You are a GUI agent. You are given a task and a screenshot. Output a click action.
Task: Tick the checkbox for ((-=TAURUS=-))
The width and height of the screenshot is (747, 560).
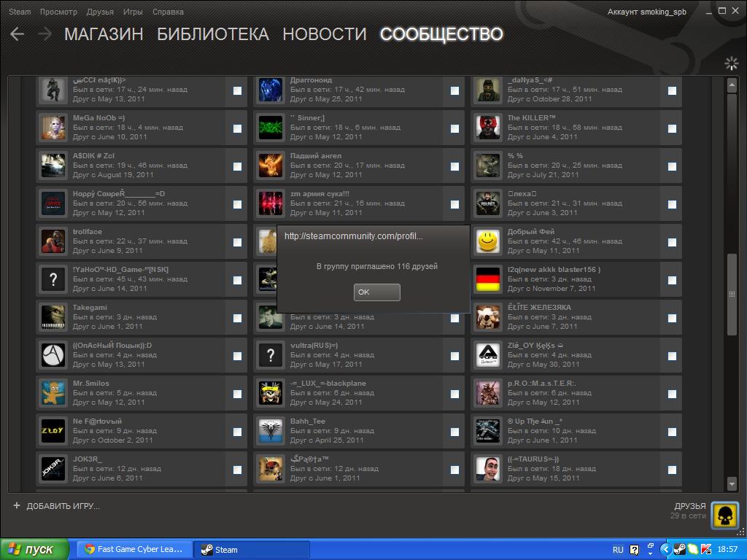pyautogui.click(x=672, y=470)
